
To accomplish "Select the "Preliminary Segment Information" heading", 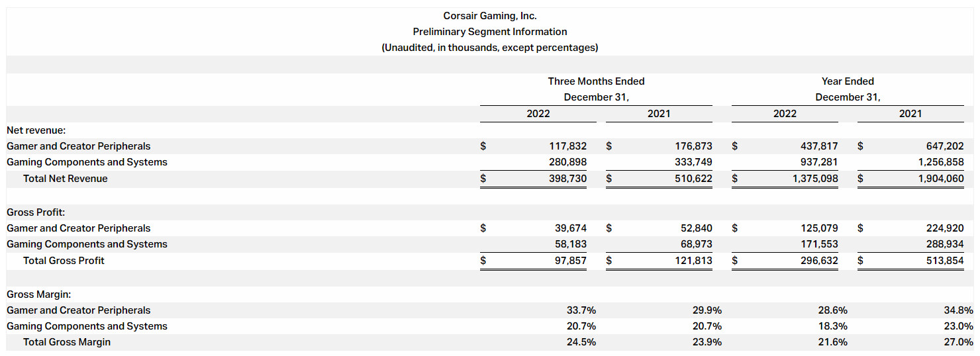I will (x=490, y=32).
